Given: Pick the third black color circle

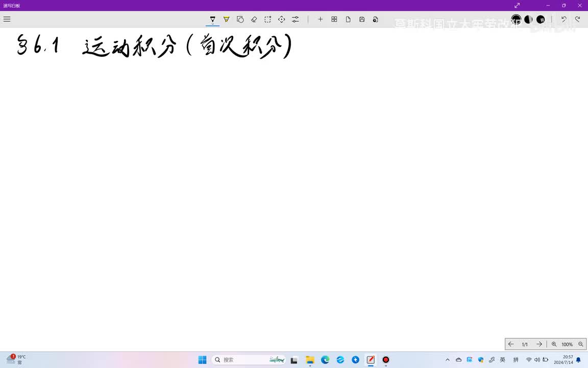Looking at the screenshot, I should [541, 19].
